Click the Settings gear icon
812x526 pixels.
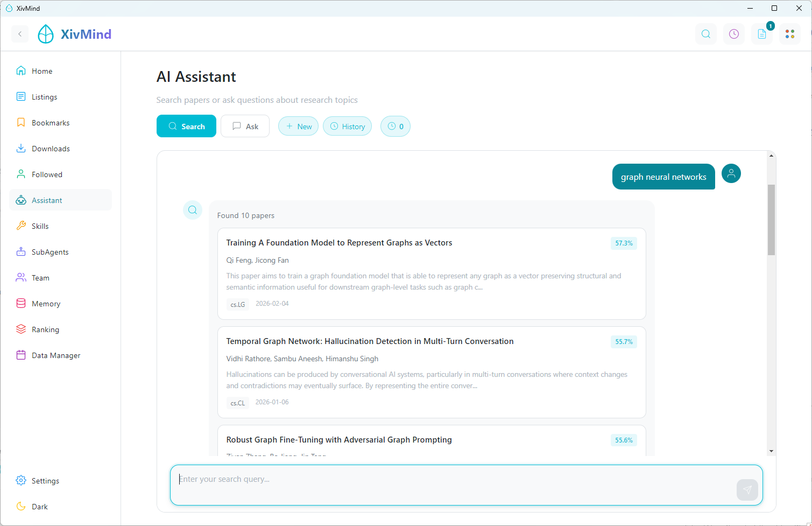pyautogui.click(x=21, y=481)
